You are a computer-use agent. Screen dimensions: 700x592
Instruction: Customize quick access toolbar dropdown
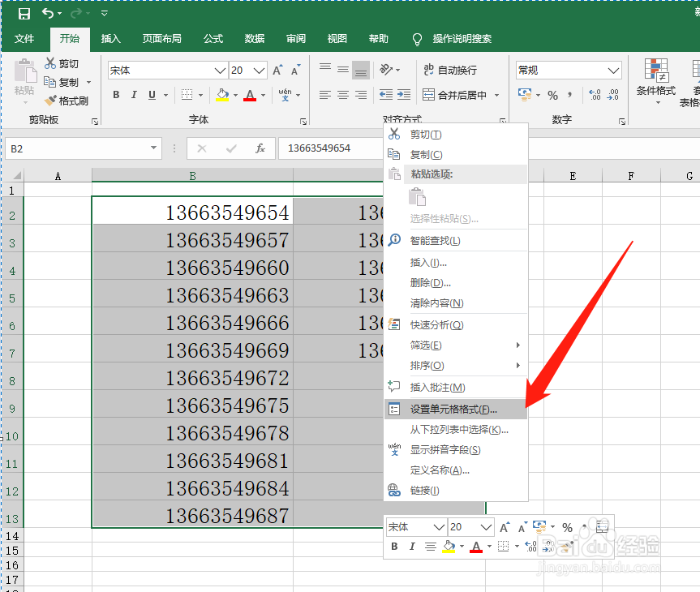(x=105, y=14)
